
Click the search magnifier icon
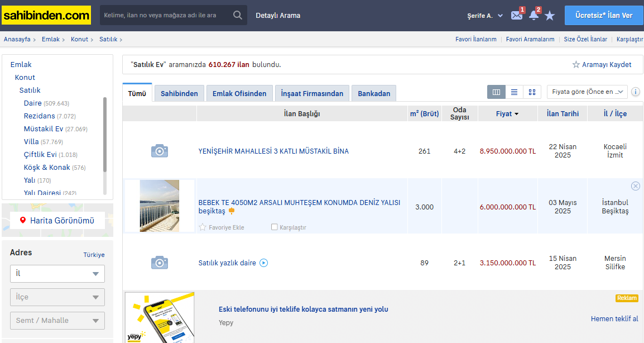[238, 15]
